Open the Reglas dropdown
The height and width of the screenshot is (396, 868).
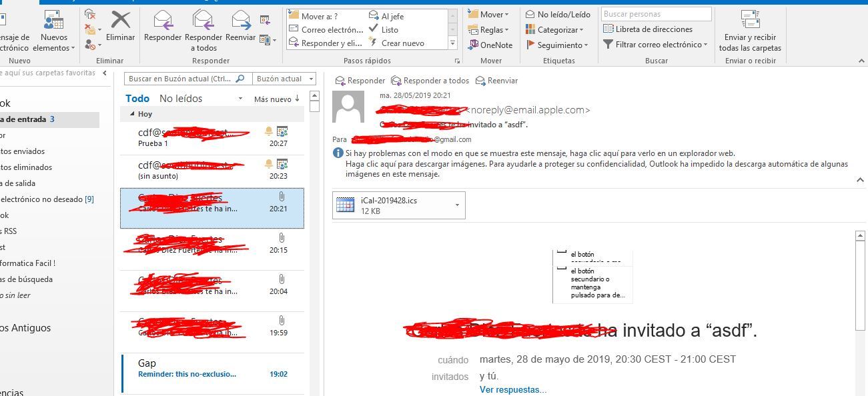tap(488, 29)
